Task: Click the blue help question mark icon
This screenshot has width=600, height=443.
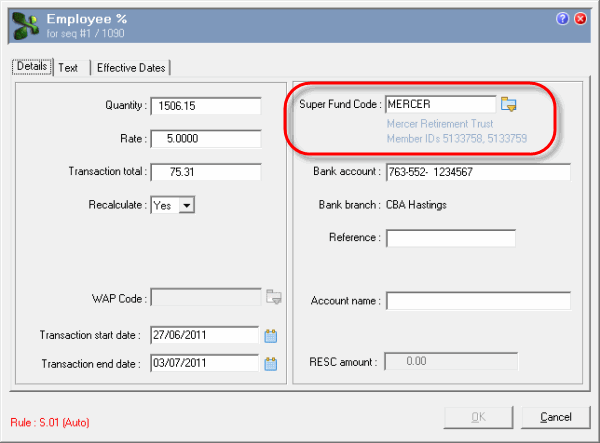Action: (x=562, y=19)
